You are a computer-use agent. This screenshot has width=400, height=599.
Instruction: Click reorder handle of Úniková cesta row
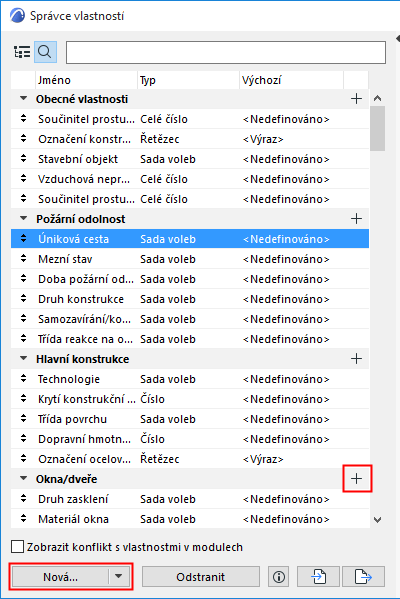(24, 238)
